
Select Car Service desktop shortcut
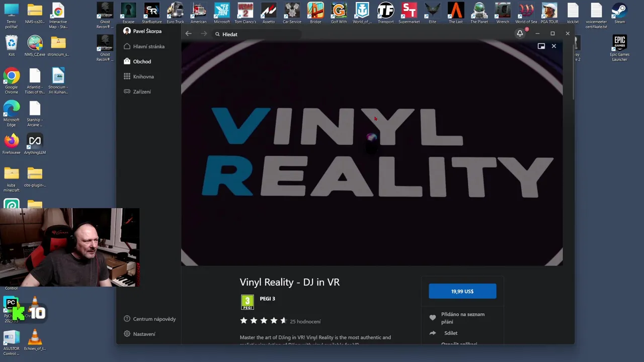[x=292, y=14]
